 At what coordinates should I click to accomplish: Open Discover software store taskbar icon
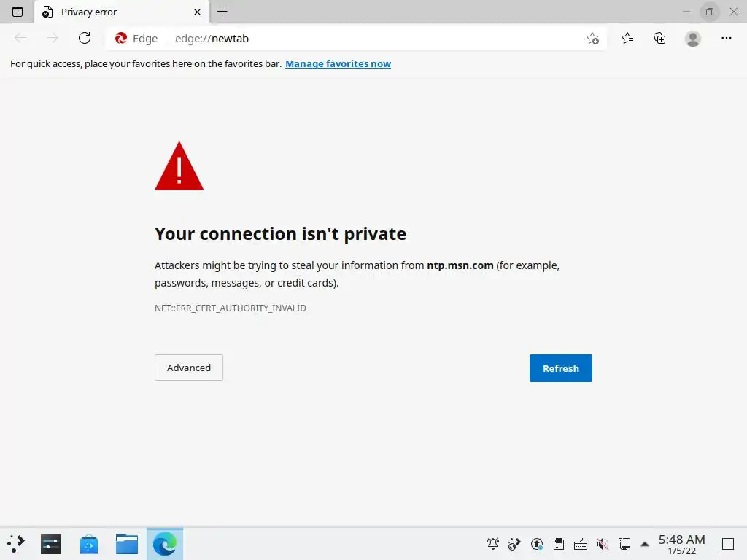tap(88, 544)
